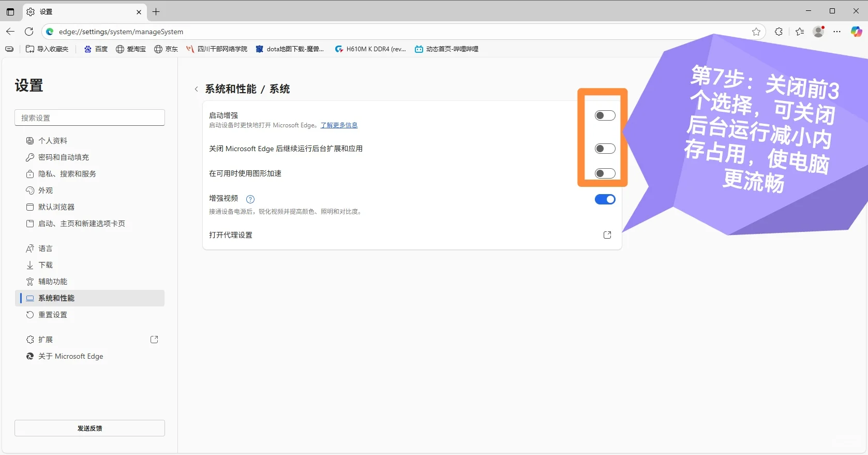
Task: Open the 四川干部网络学院 bookmark
Action: tap(217, 49)
